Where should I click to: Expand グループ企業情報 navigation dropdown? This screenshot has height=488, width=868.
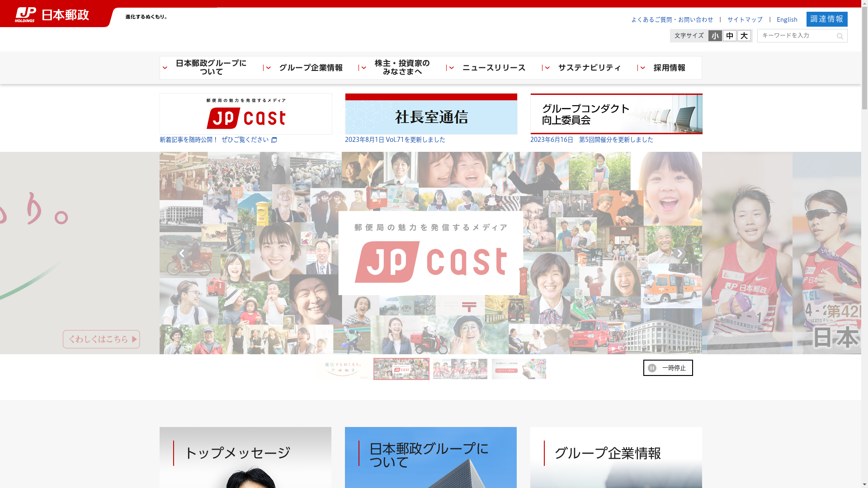(x=269, y=68)
